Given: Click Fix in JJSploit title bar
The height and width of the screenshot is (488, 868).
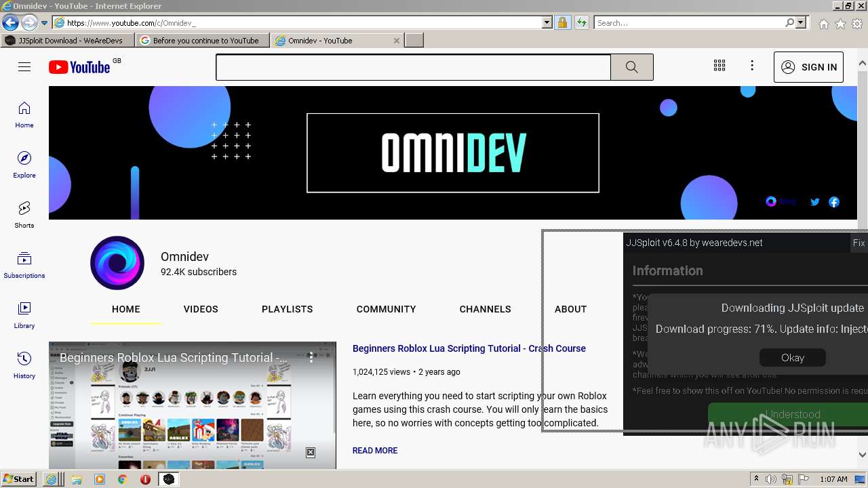Looking at the screenshot, I should [859, 243].
